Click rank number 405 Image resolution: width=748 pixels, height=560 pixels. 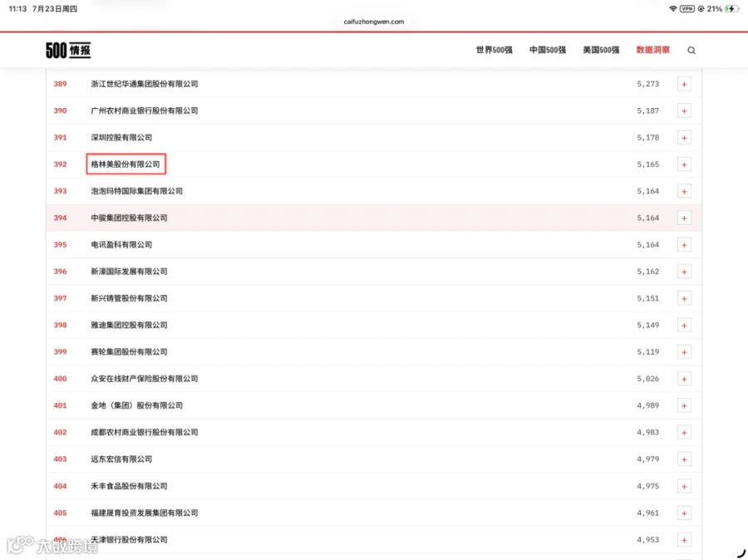click(60, 513)
